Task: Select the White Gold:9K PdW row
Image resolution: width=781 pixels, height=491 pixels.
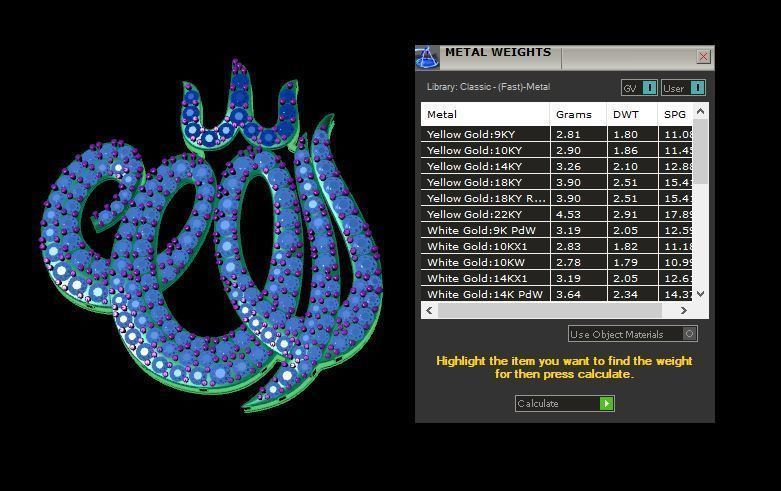Action: [557, 230]
